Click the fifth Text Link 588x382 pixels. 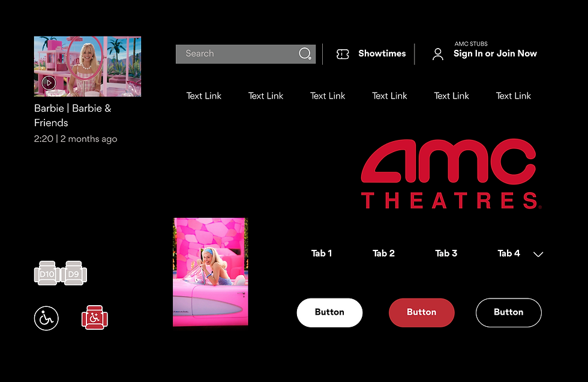tap(451, 96)
